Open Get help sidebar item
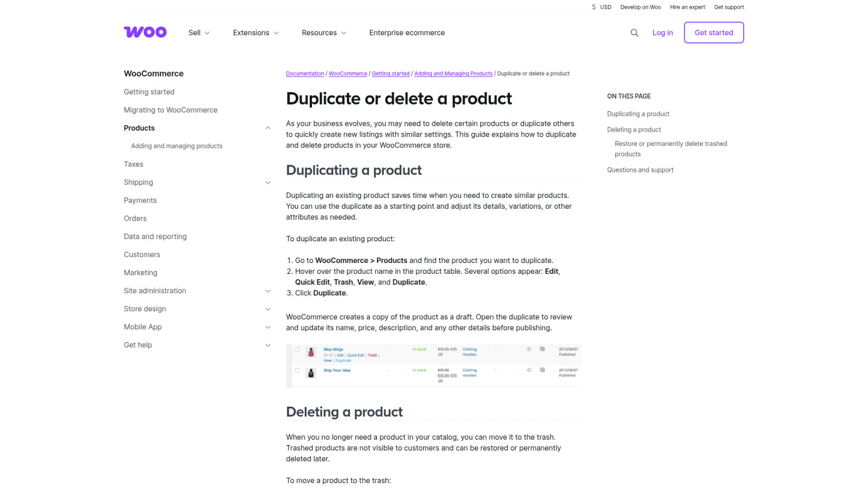Viewport: 868px width, 488px height. point(138,345)
